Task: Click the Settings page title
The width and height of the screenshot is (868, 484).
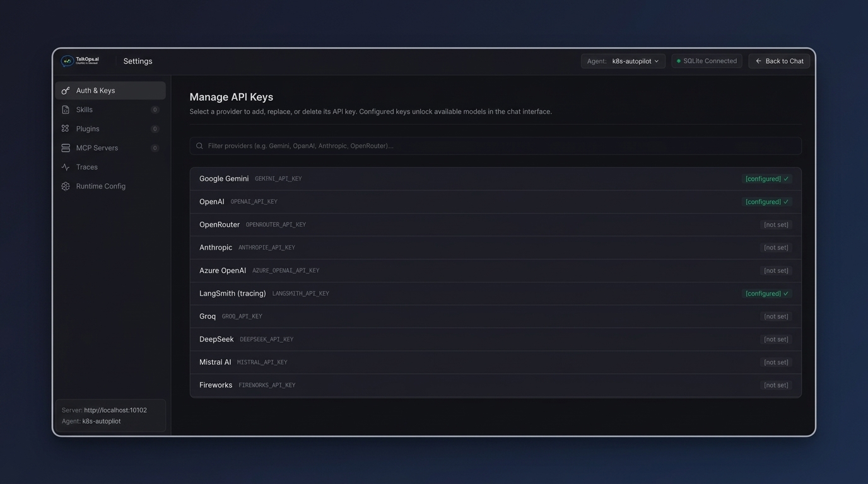Action: coord(138,61)
